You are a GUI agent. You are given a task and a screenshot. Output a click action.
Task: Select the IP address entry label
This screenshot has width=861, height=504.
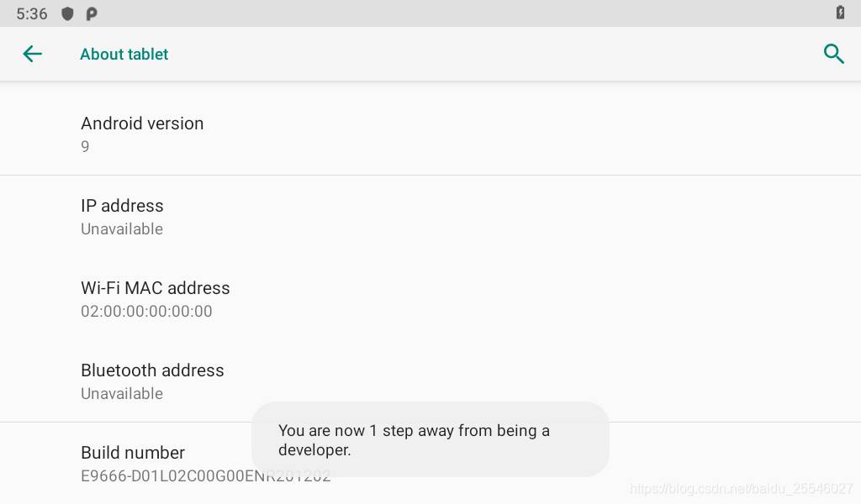pyautogui.click(x=122, y=206)
